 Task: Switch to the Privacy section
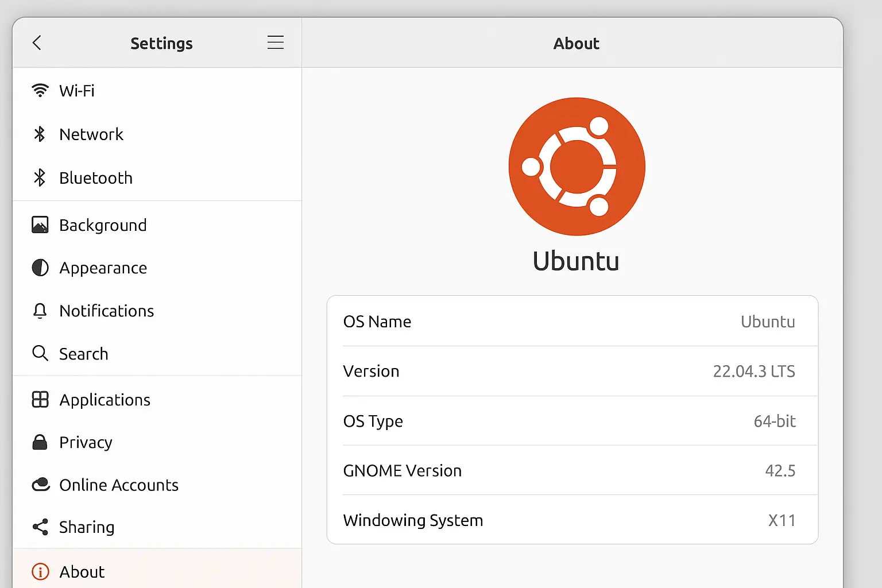[86, 442]
